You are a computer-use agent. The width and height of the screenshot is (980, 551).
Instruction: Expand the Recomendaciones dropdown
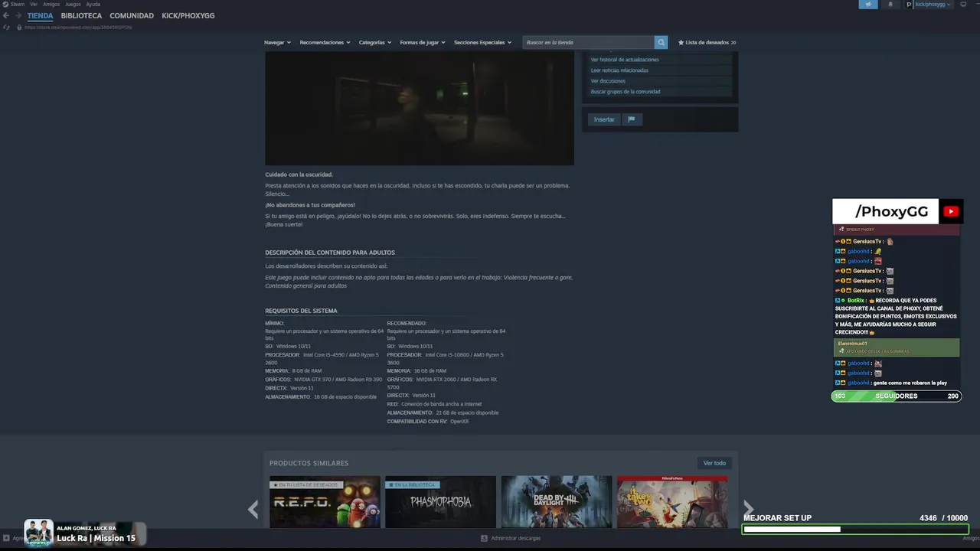[x=325, y=42]
